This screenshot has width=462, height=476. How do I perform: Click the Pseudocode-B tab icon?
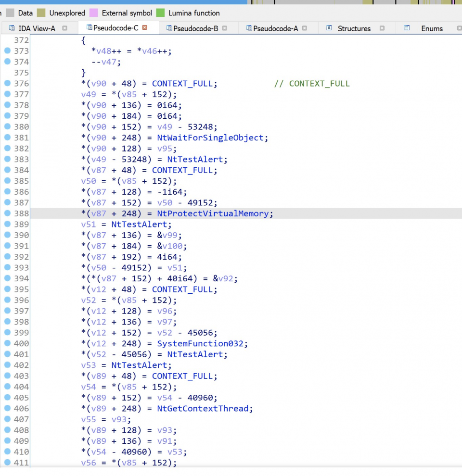pyautogui.click(x=169, y=28)
